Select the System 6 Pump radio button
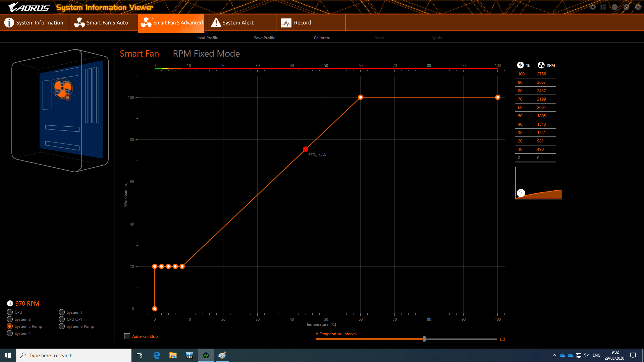644x362 pixels. (x=62, y=326)
